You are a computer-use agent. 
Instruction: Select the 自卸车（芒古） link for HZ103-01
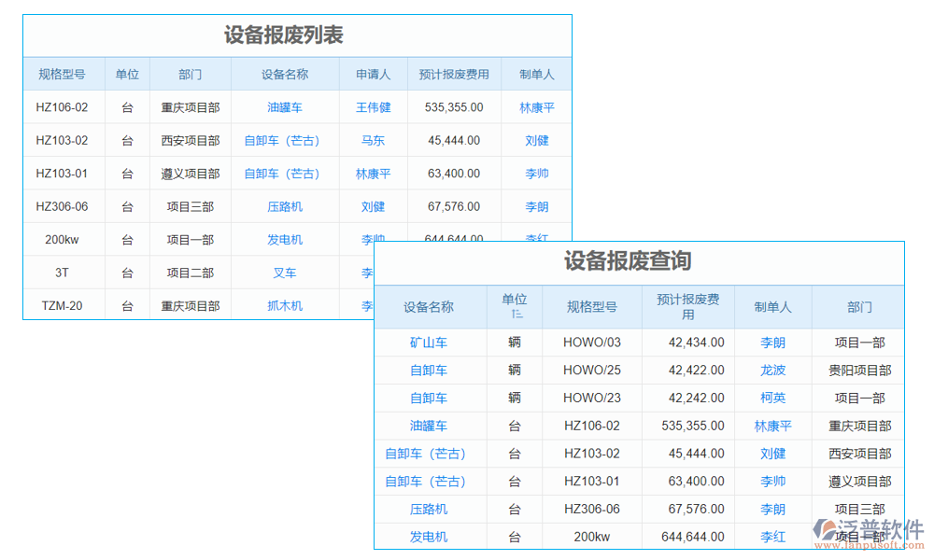pos(283,174)
